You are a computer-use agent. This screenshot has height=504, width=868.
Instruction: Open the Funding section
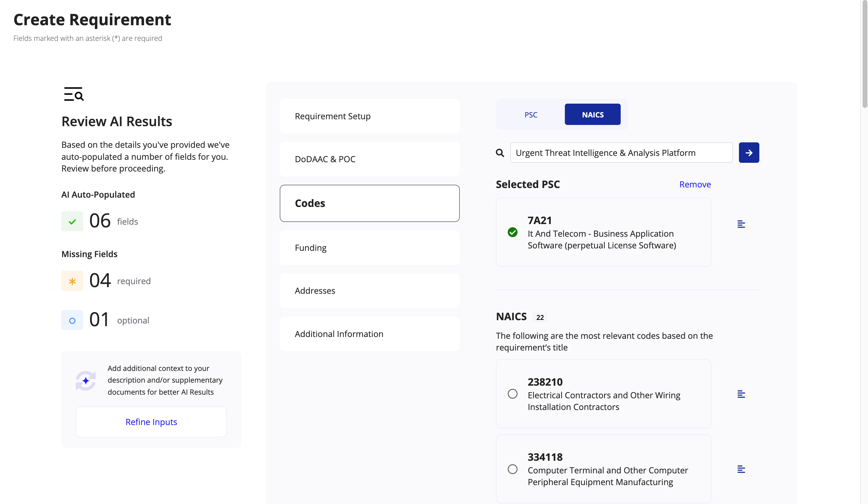tap(369, 247)
